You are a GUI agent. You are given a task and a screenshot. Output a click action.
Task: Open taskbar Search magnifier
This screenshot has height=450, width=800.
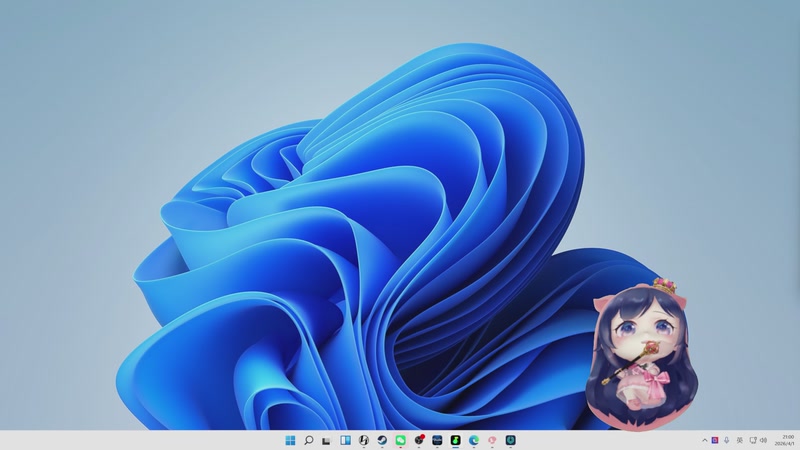pos(309,440)
